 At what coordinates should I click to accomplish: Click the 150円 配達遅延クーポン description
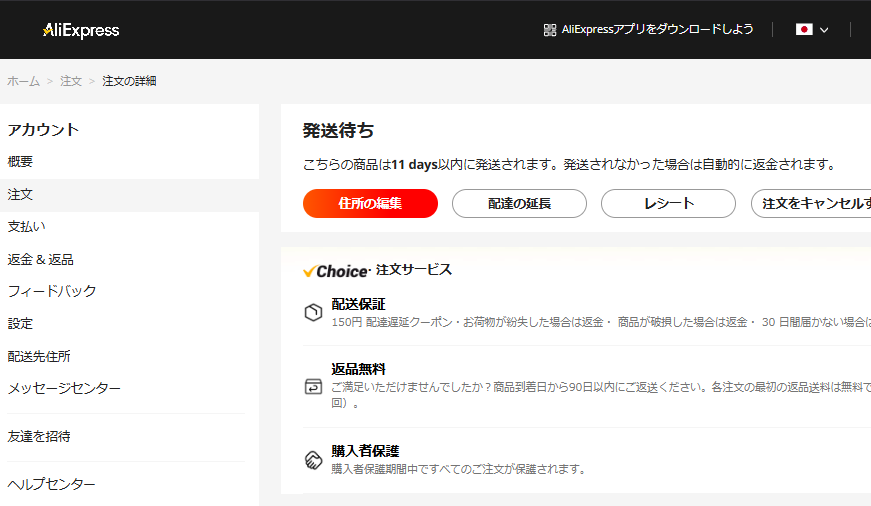coord(601,322)
